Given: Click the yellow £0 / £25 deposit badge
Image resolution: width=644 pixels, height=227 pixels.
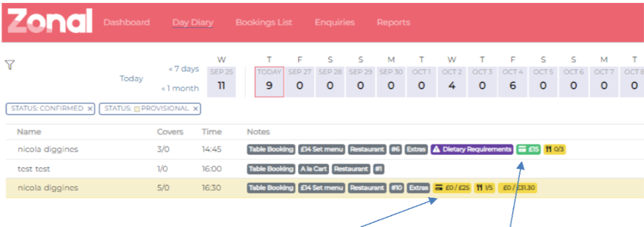Looking at the screenshot, I should [452, 188].
